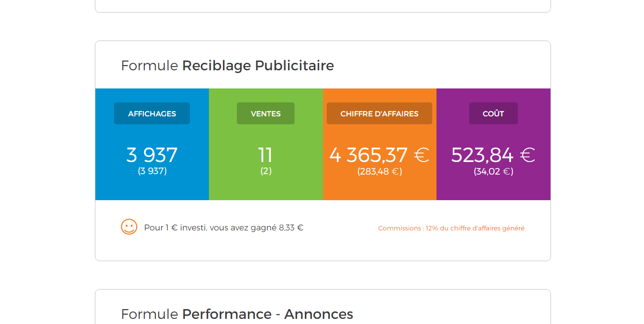Select the 523,84 € cost amount
This screenshot has height=324, width=644.
click(482, 155)
